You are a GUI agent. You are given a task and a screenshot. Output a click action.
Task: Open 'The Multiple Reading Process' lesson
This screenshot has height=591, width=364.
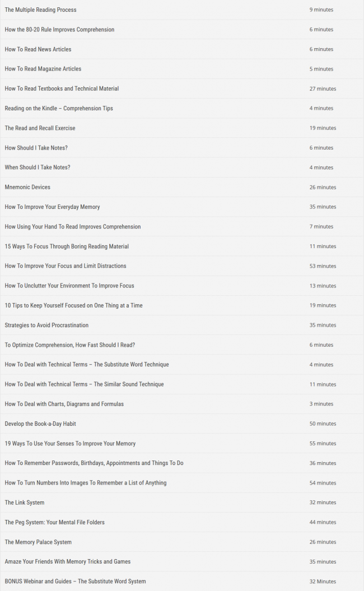click(x=40, y=10)
